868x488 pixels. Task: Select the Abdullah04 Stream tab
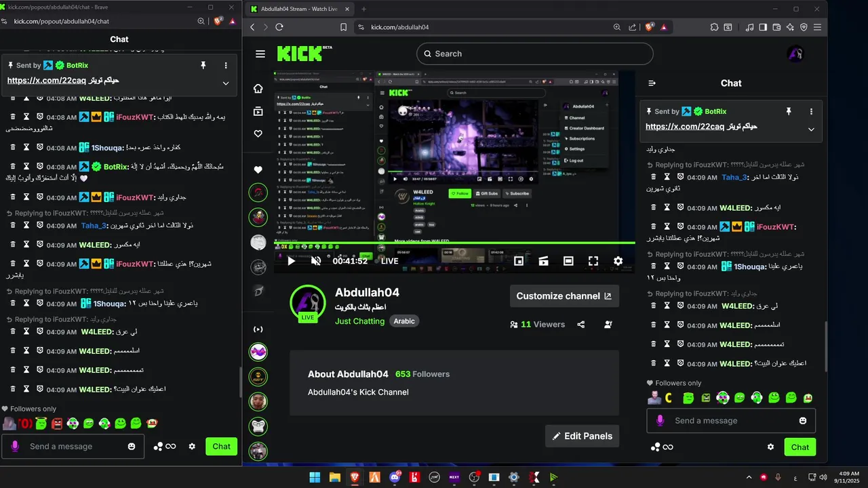(299, 9)
